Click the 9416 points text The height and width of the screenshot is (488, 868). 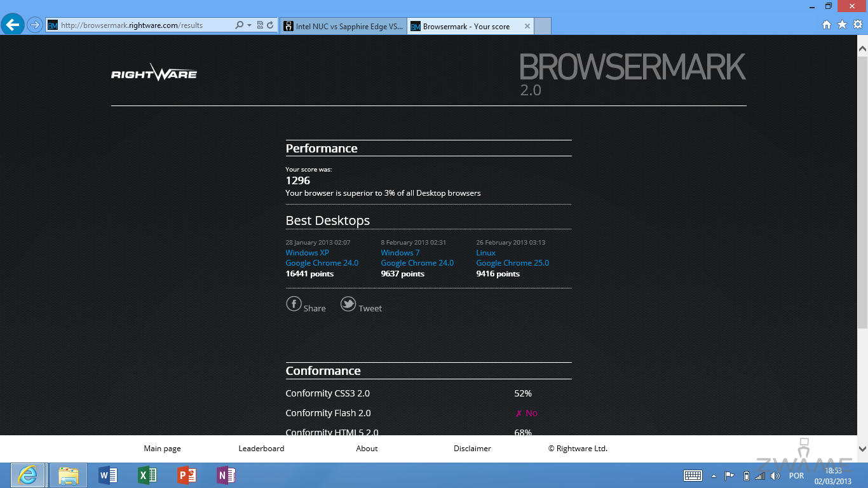tap(498, 274)
